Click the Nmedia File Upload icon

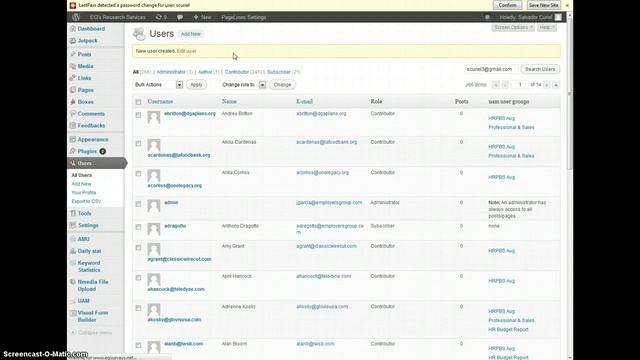pos(73,282)
